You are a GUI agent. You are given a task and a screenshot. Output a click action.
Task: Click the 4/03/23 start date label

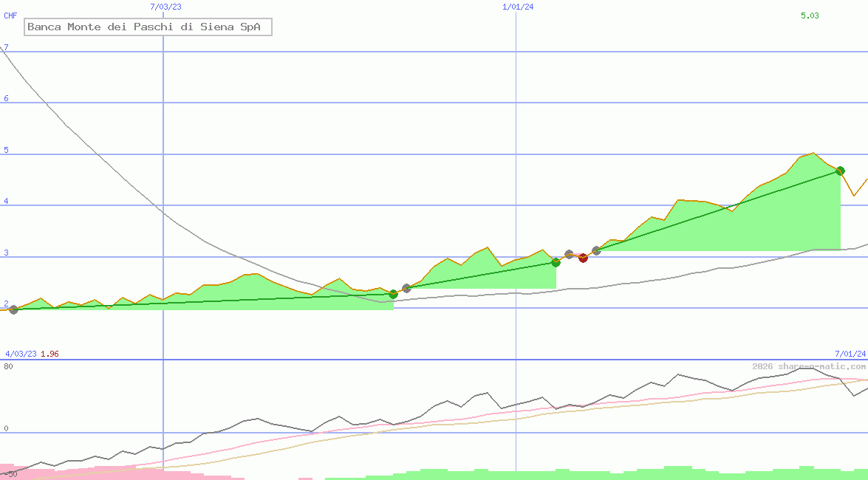21,354
